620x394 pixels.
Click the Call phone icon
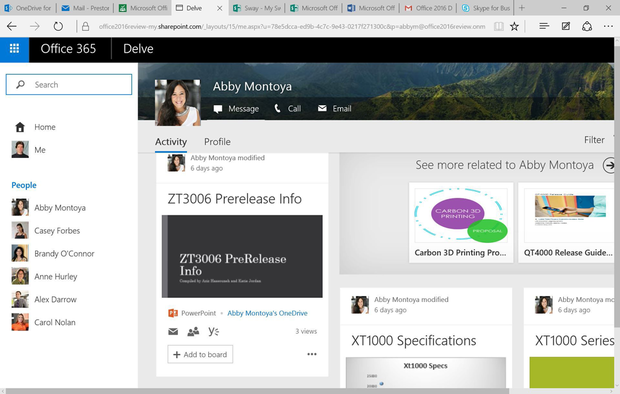point(278,108)
